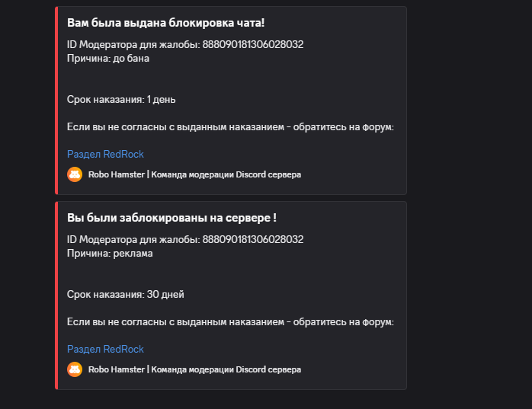This screenshot has height=409, width=532.
Task: Click the moderator ID in the server ban embed
Action: pyautogui.click(x=252, y=240)
